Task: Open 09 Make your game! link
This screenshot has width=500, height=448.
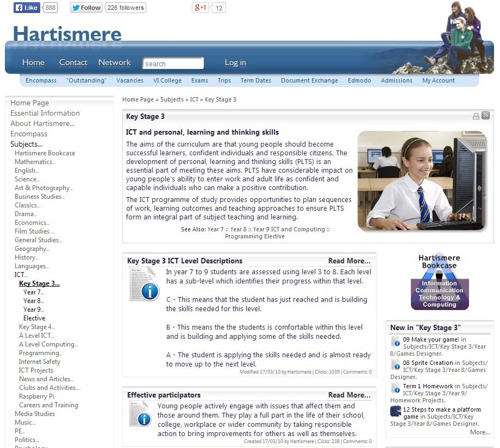Action: [x=432, y=339]
